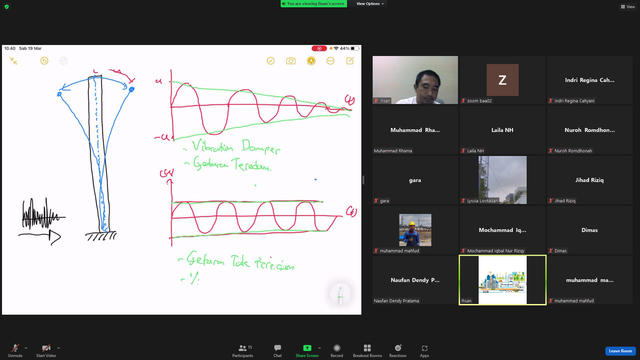Select the video tile showing a crane
This screenshot has height=360, width=640.
click(x=502, y=180)
